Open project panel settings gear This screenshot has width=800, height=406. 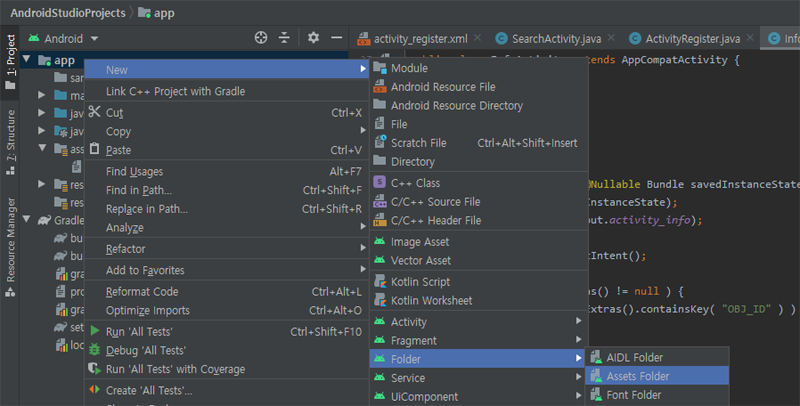point(313,37)
